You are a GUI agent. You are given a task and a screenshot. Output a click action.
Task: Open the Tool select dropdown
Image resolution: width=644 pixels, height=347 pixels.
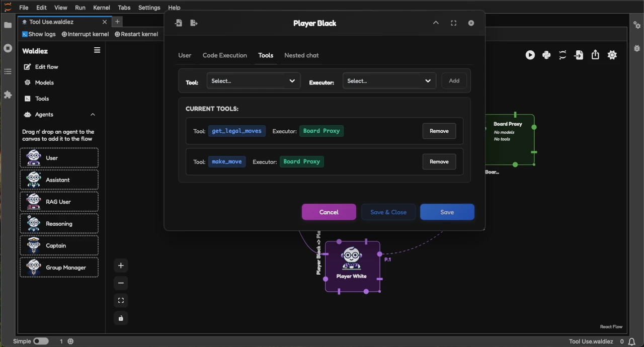click(253, 81)
